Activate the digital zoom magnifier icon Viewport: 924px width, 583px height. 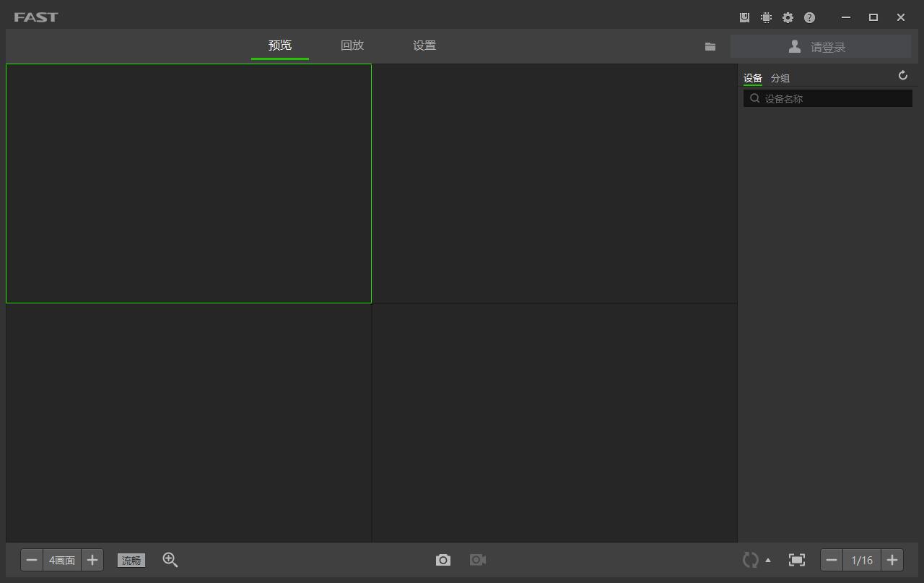click(170, 560)
